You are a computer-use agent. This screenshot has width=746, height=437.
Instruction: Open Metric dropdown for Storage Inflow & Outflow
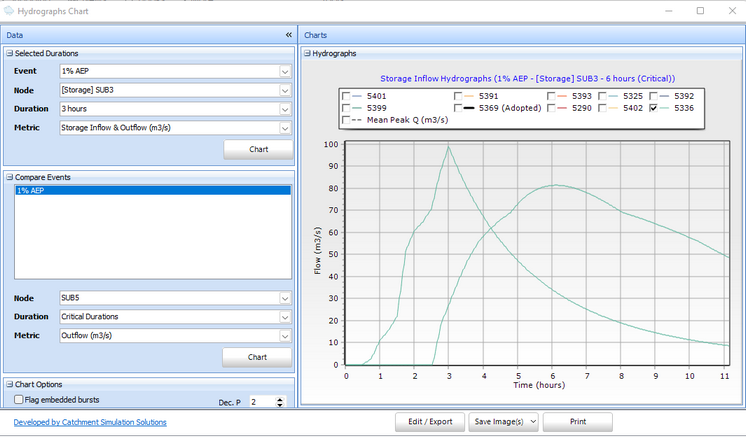(x=284, y=127)
